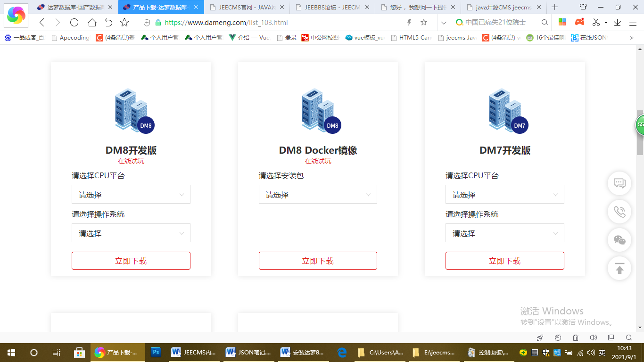Click the zoom magnifier in status bar

tap(628, 337)
